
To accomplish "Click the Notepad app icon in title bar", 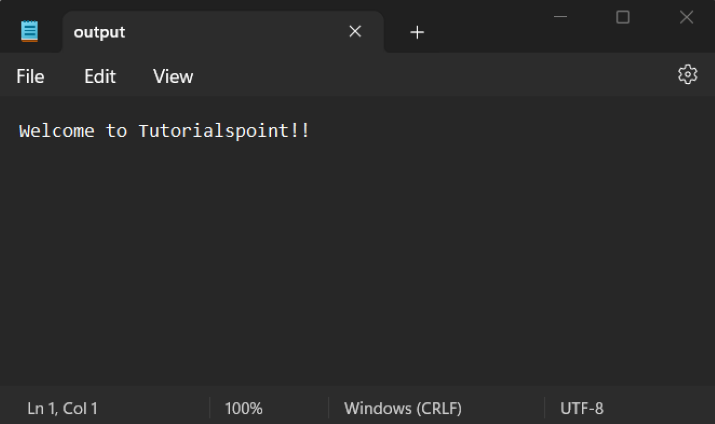I will pos(30,32).
